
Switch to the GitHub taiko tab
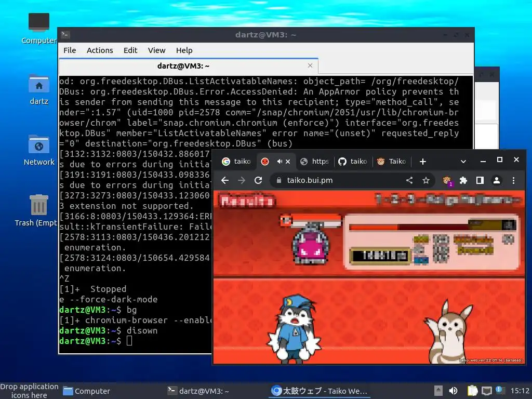(x=353, y=162)
